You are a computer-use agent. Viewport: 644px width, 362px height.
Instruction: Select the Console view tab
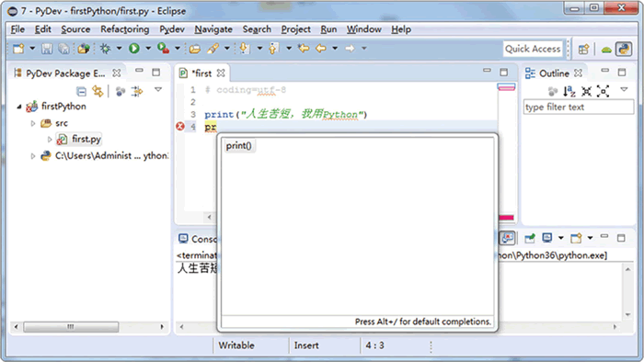(x=198, y=239)
